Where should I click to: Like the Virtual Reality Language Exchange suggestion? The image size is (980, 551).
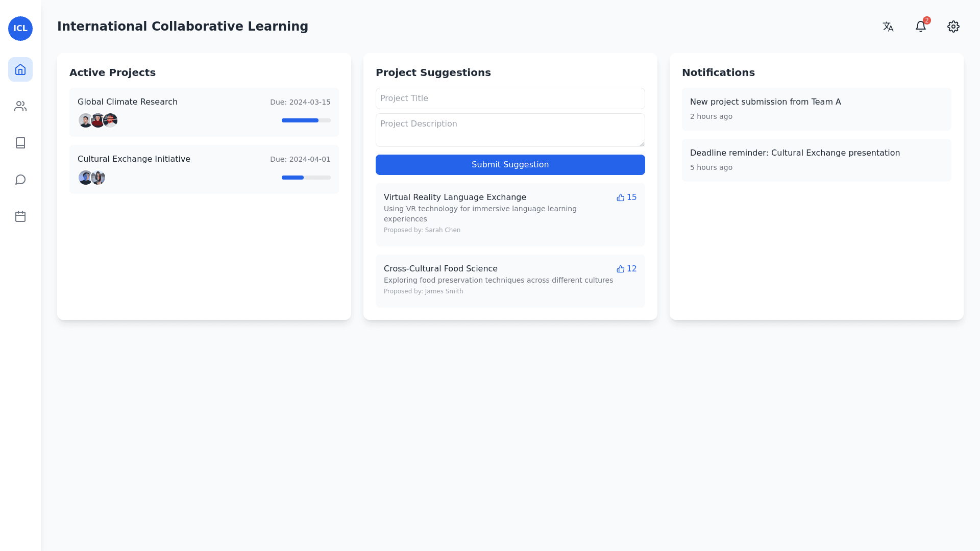(626, 197)
